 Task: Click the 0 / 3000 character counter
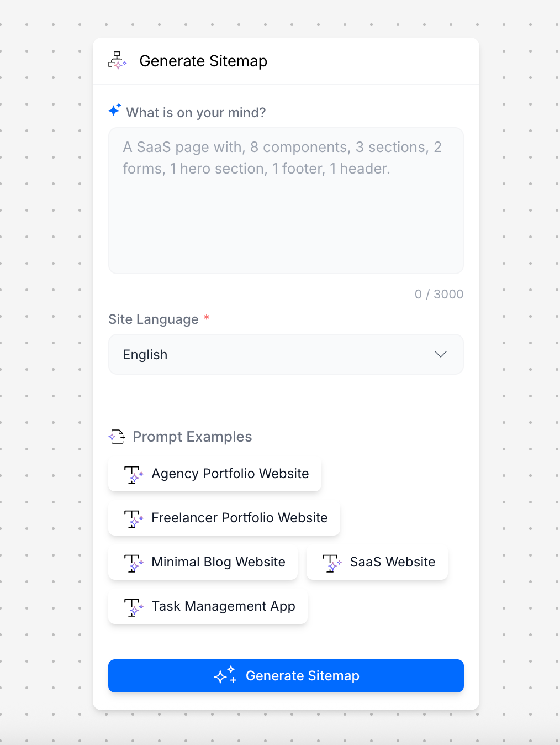[x=439, y=294]
